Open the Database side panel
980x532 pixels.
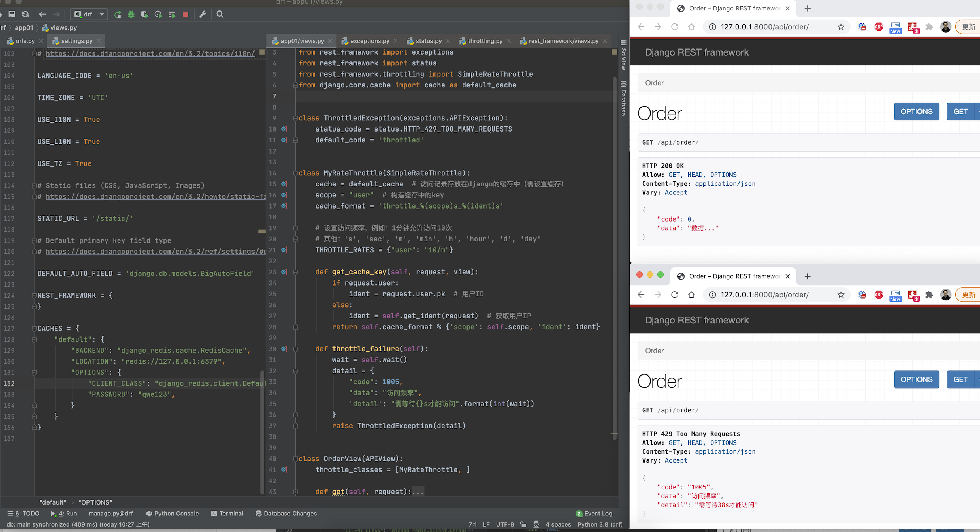623,98
